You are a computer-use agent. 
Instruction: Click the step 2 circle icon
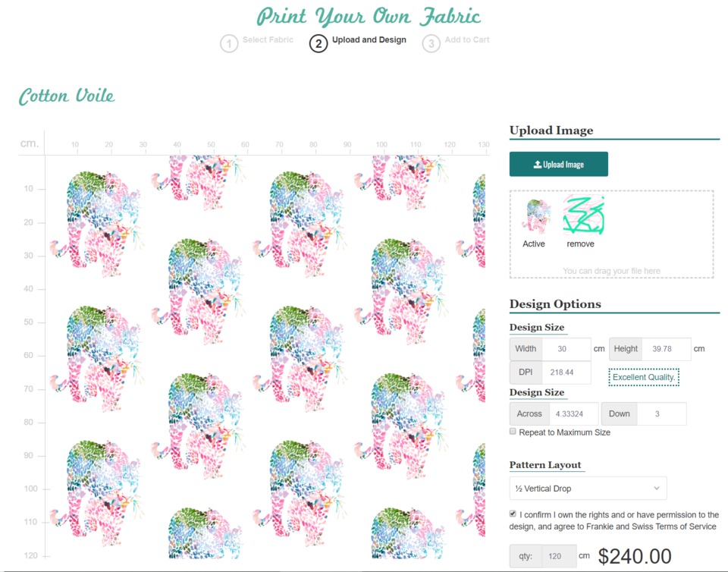coord(318,44)
